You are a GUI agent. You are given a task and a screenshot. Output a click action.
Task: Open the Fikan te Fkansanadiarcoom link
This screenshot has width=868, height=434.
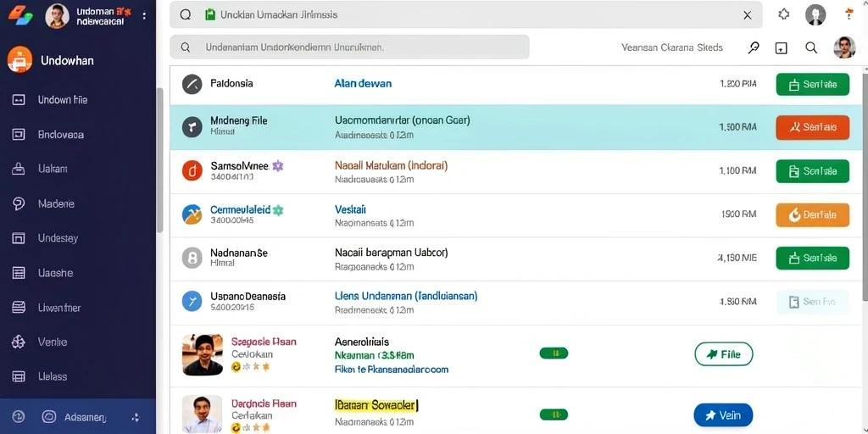pos(392,370)
